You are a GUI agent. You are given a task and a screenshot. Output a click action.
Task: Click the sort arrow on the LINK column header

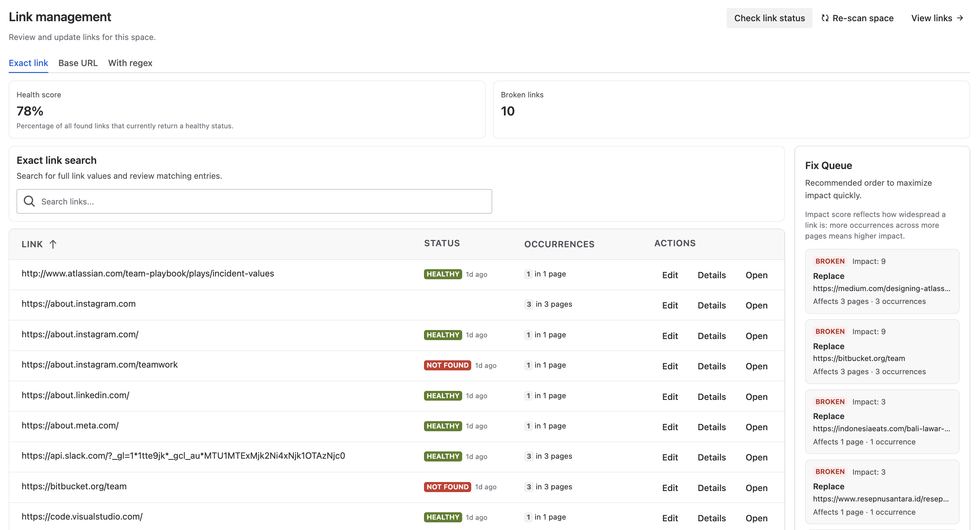tap(53, 244)
